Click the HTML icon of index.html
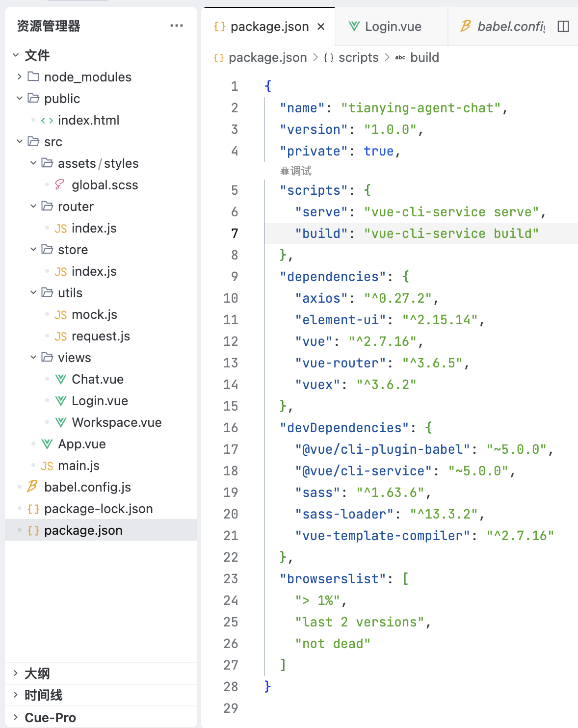 (x=47, y=120)
